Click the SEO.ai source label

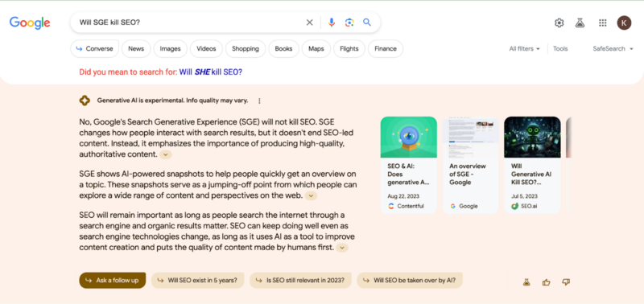coord(524,207)
